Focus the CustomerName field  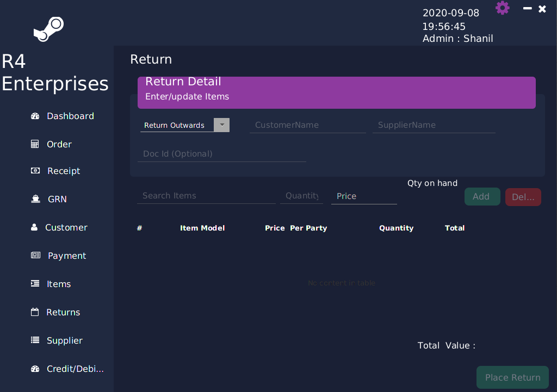click(x=308, y=126)
